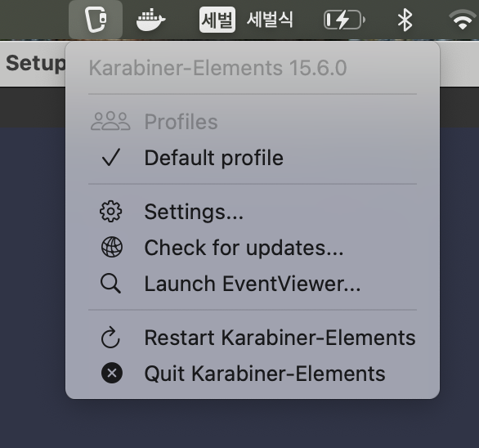479x448 pixels.
Task: Click the Karabiner-Elements 15.6.0 version text
Action: click(x=217, y=68)
